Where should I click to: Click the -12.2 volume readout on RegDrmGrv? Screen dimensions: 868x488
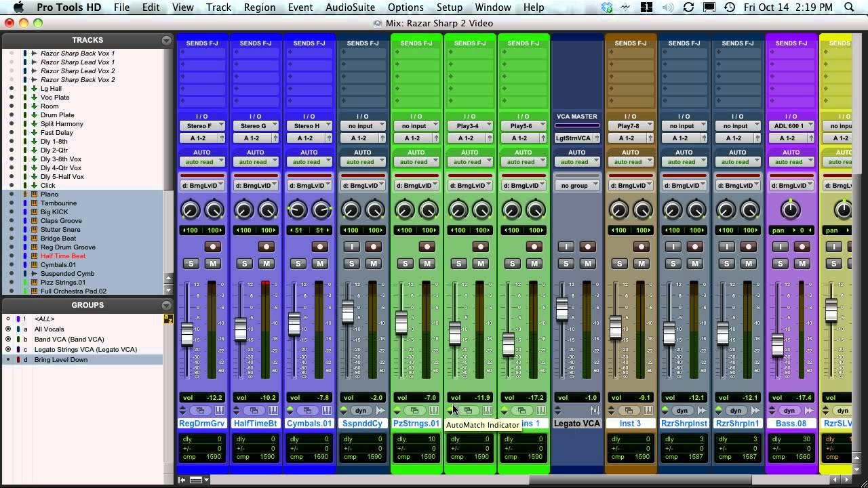click(202, 398)
